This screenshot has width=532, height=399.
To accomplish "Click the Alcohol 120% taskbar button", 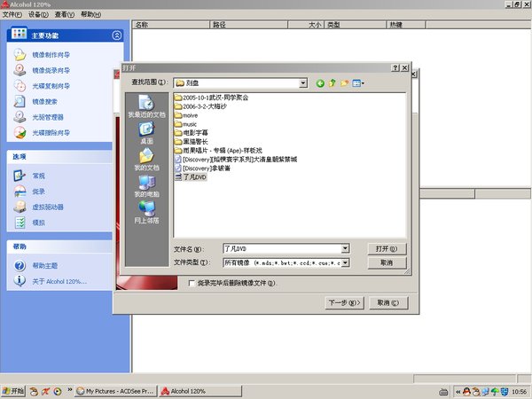I will [x=200, y=392].
